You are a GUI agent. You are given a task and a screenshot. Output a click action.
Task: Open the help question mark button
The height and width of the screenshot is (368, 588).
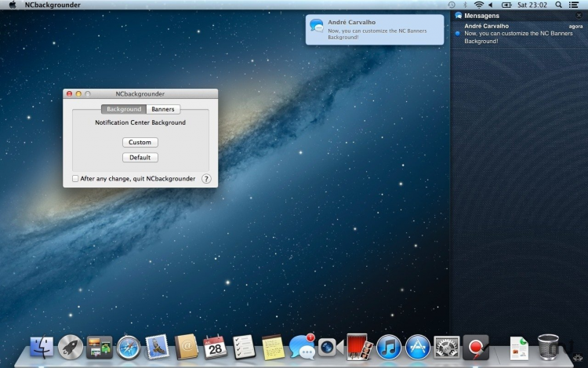point(206,179)
